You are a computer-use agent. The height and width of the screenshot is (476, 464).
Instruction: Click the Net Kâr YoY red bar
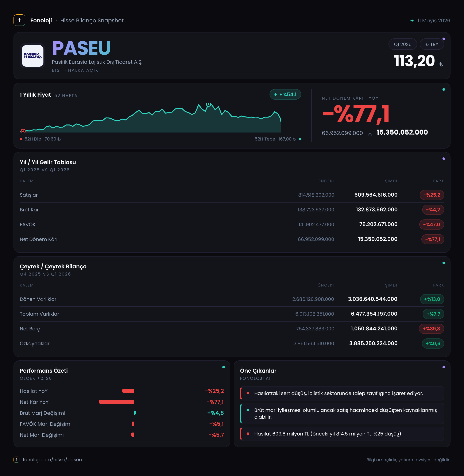(x=116, y=402)
